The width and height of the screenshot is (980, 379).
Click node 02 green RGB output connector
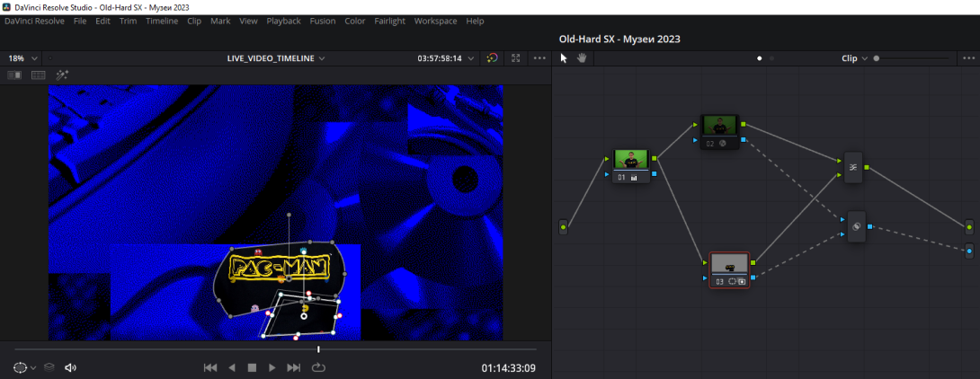pos(743,125)
